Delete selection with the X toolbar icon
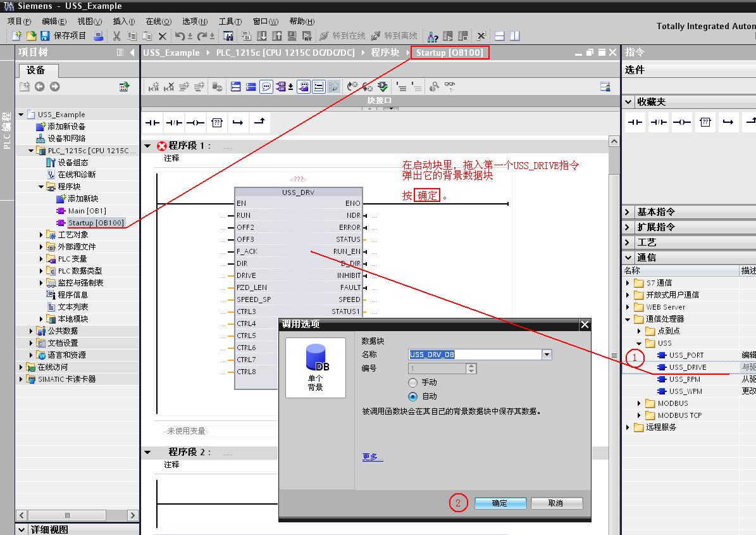Image resolution: width=756 pixels, height=535 pixels. pyautogui.click(x=163, y=35)
